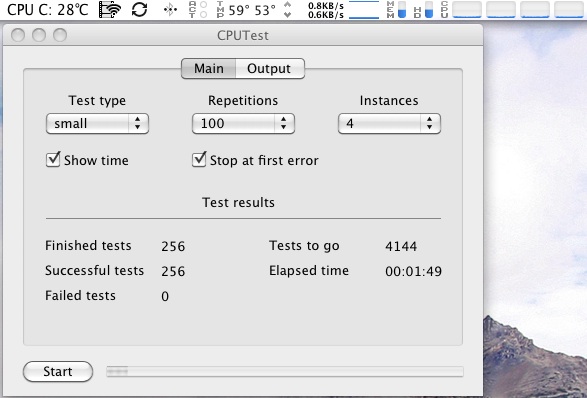Image resolution: width=587 pixels, height=398 pixels.
Task: Click the Test results heading
Action: (x=238, y=203)
